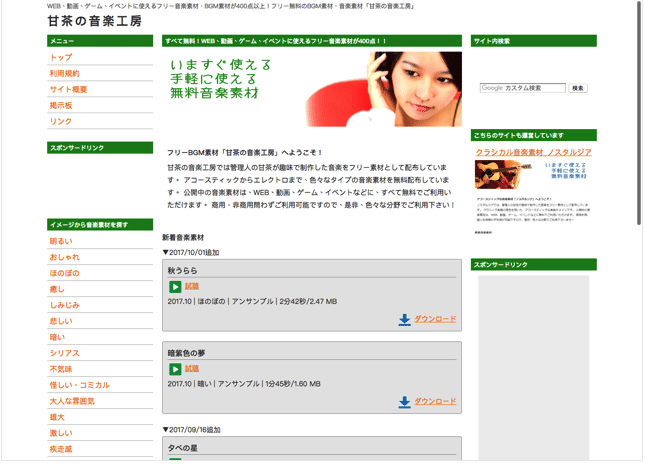Image resolution: width=645 pixels, height=464 pixels.
Task: Select the ほのぼの image category
Action: [65, 273]
